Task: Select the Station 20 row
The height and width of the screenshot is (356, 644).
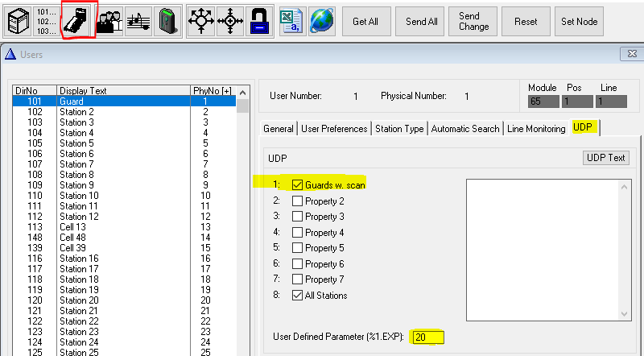Action: pos(125,300)
